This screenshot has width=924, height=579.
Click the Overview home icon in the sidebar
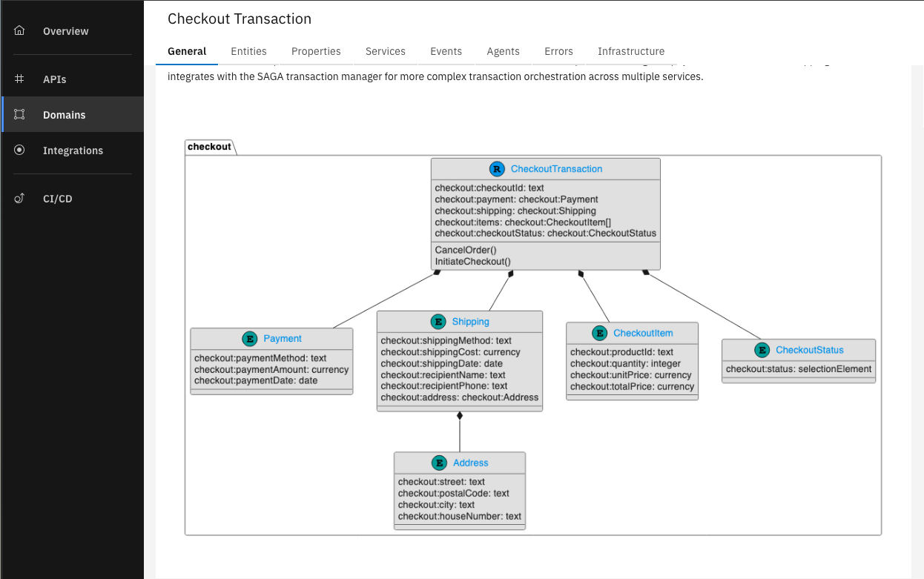pos(19,31)
